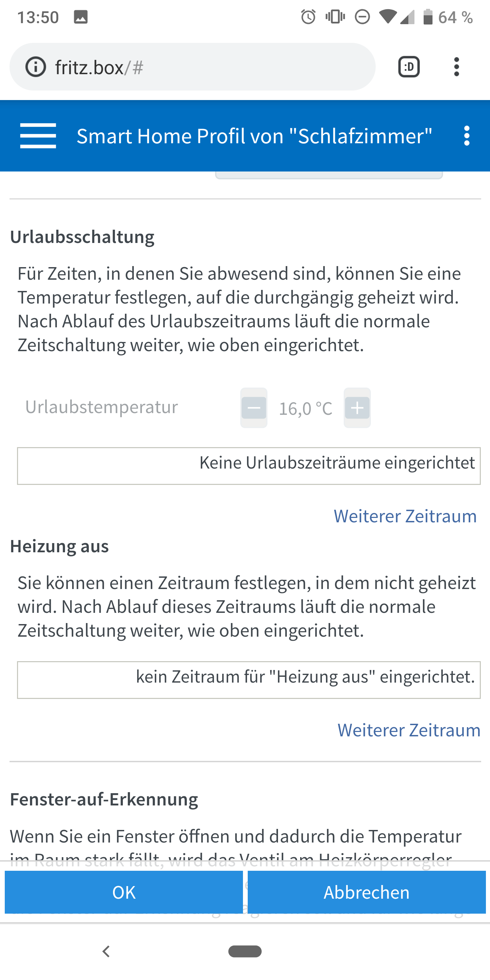Tap the battery icon in status bar
The width and height of the screenshot is (490, 980).
point(428,17)
